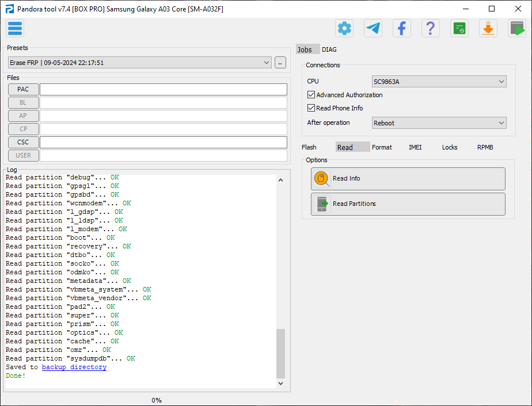Click the Read Info SD card icon
The image size is (532, 406).
321,179
